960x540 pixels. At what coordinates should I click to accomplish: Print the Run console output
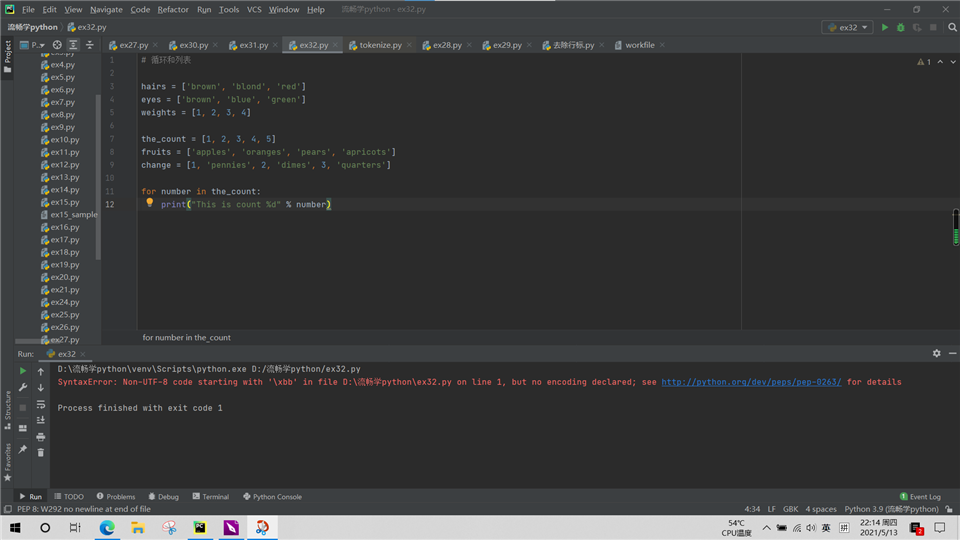click(x=40, y=437)
